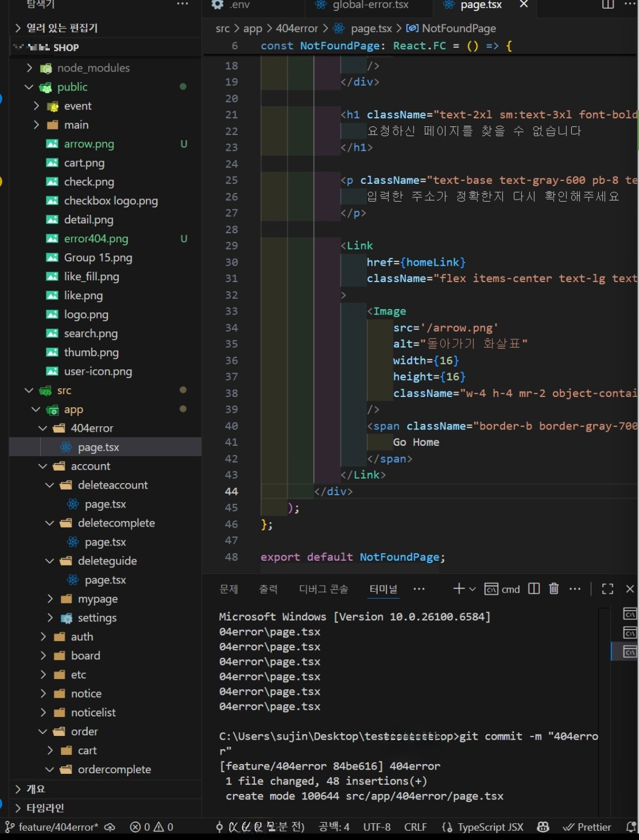Click the new terminal plus icon
The width and height of the screenshot is (639, 840).
point(459,589)
